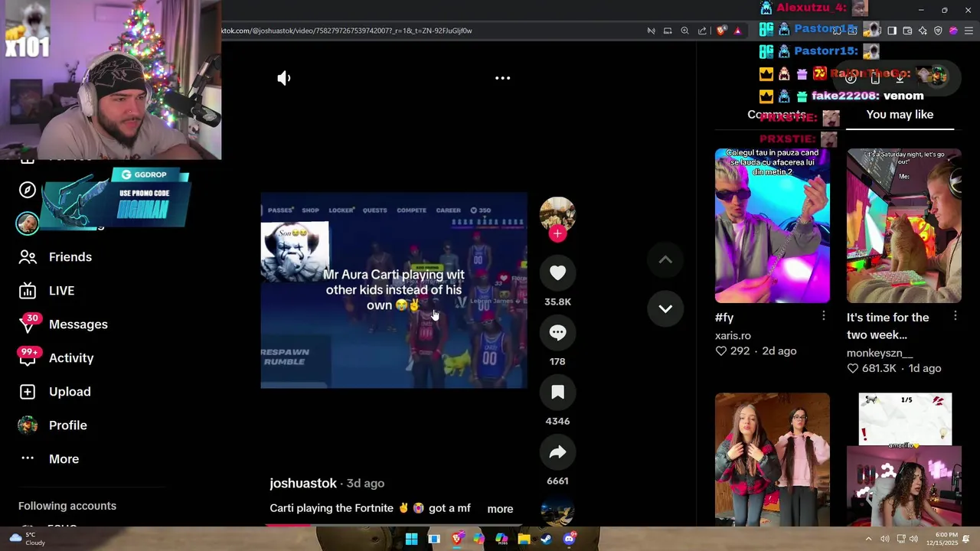Open the weather widget showing Cloudy
Screen dimensions: 980x551
tap(27, 539)
